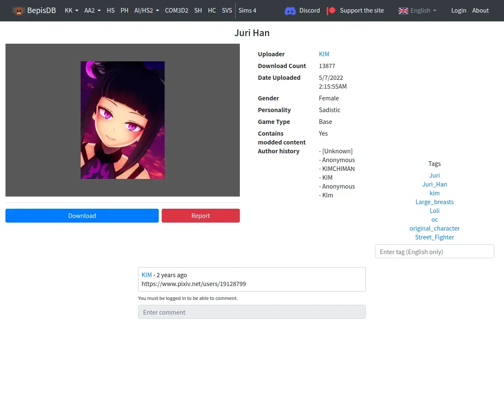Click the Patreon support icon

point(331,10)
